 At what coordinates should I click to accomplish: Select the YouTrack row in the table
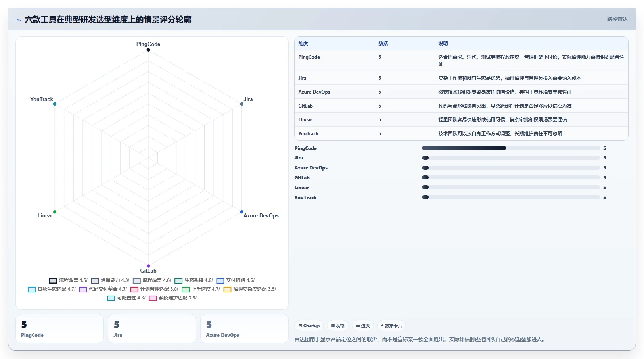(x=461, y=134)
